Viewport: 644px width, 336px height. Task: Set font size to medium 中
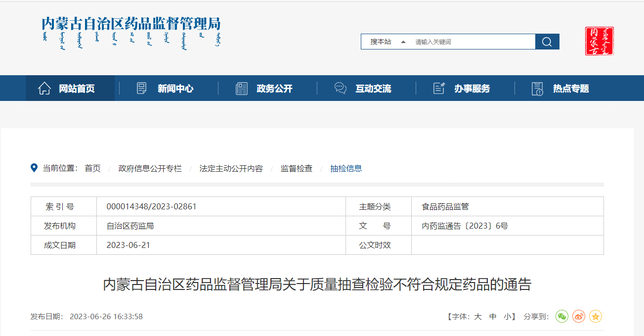(493, 317)
